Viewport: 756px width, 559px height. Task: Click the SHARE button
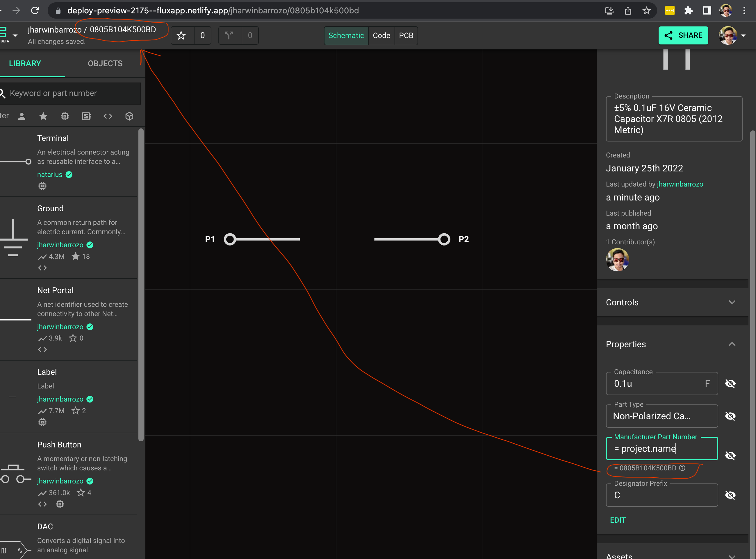[x=683, y=35]
